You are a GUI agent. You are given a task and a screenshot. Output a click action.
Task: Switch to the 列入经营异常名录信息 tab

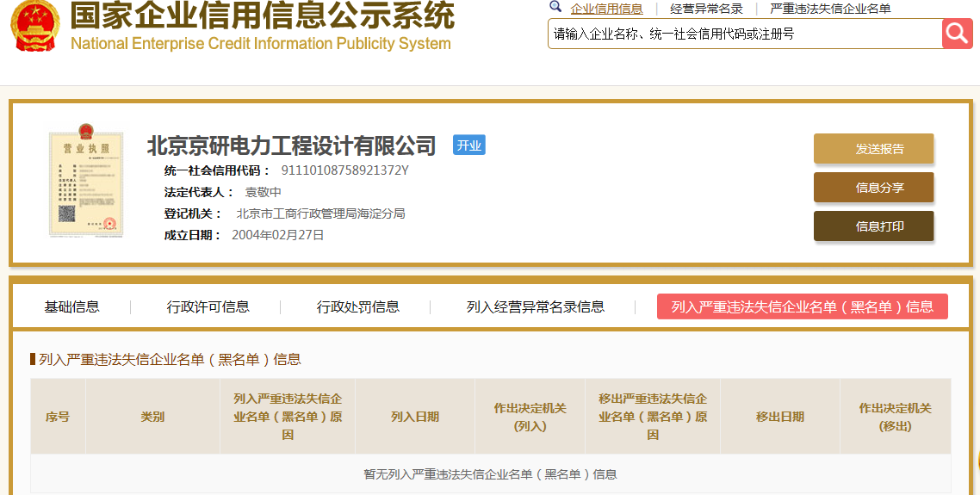point(536,306)
